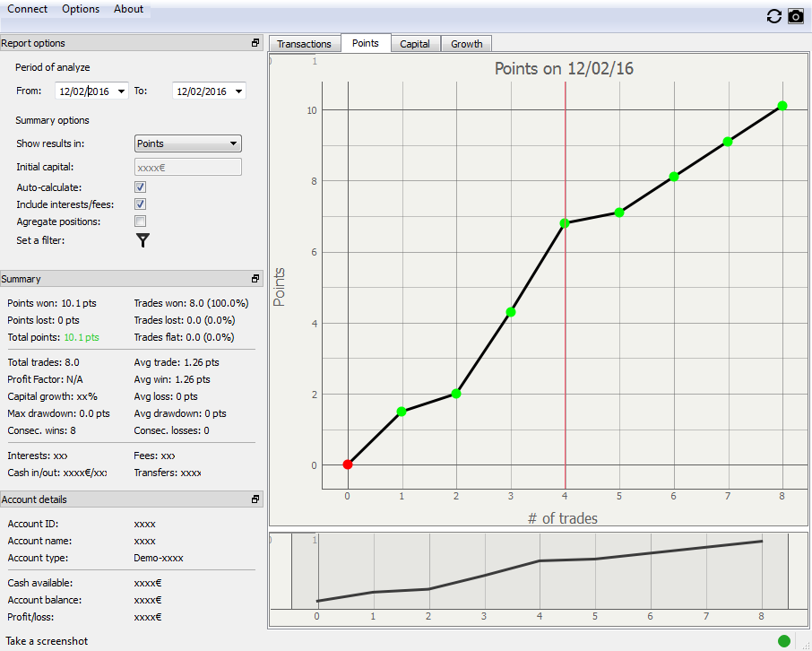
Task: Open the About menu
Action: point(128,9)
